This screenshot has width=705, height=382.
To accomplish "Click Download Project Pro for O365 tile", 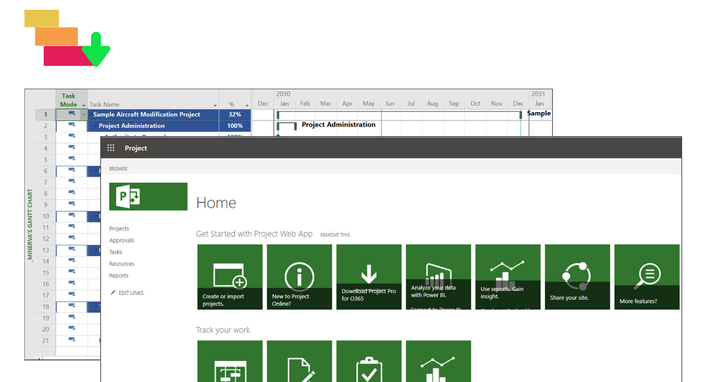I will pos(369,277).
